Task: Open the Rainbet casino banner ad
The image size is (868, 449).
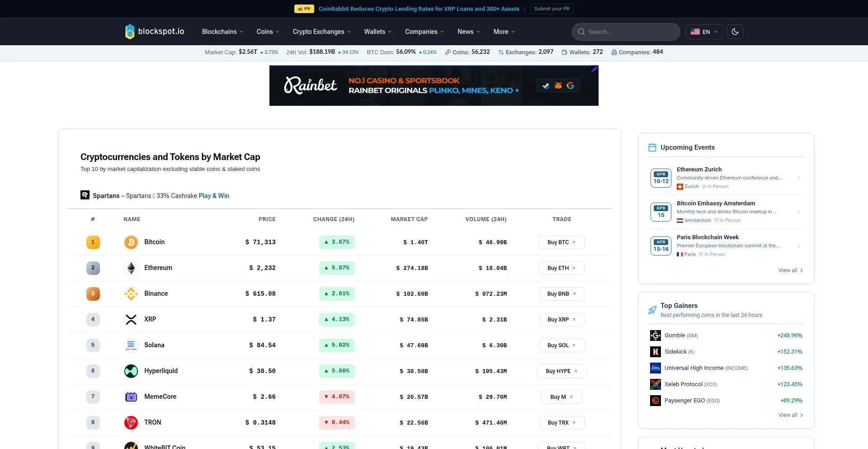Action: 434,85
